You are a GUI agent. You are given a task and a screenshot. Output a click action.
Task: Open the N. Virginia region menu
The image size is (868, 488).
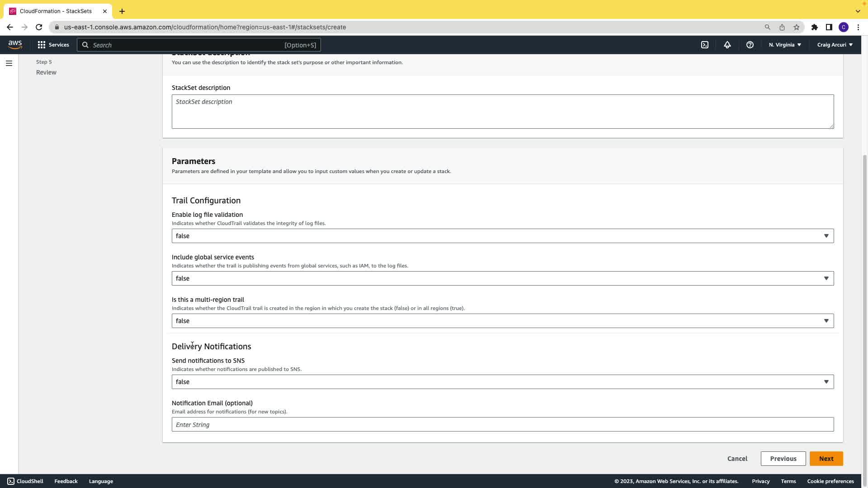tap(785, 45)
